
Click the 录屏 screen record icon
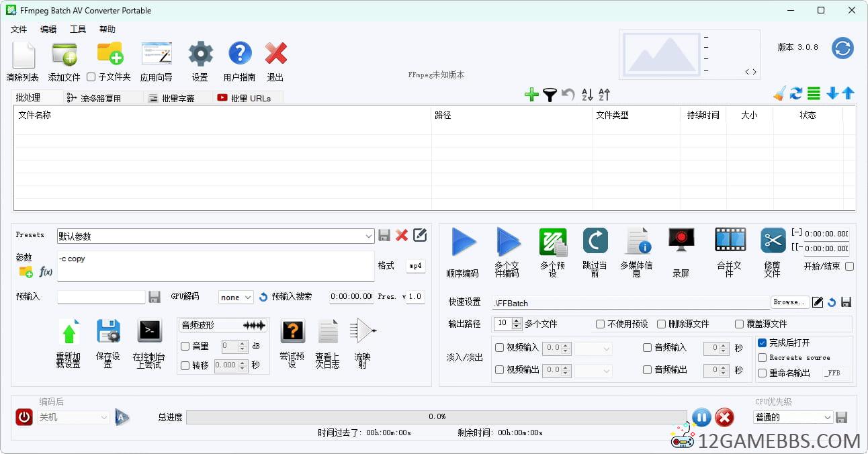click(x=681, y=242)
